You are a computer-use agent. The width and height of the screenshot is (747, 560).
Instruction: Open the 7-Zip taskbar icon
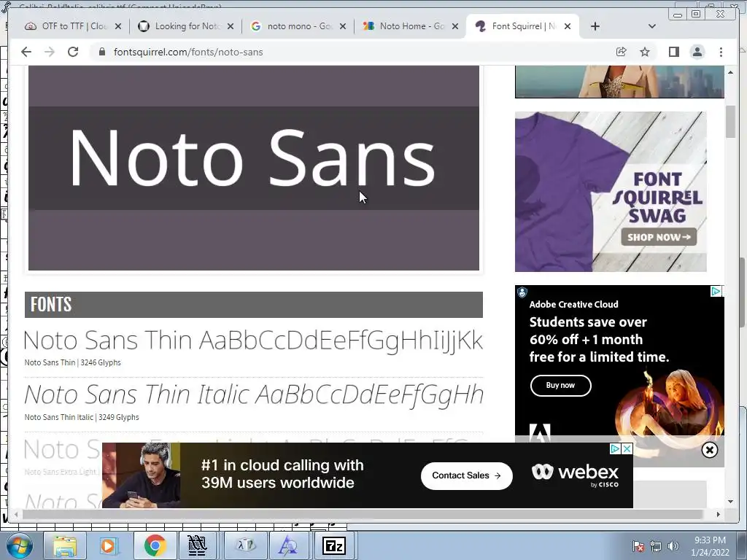coord(334,545)
